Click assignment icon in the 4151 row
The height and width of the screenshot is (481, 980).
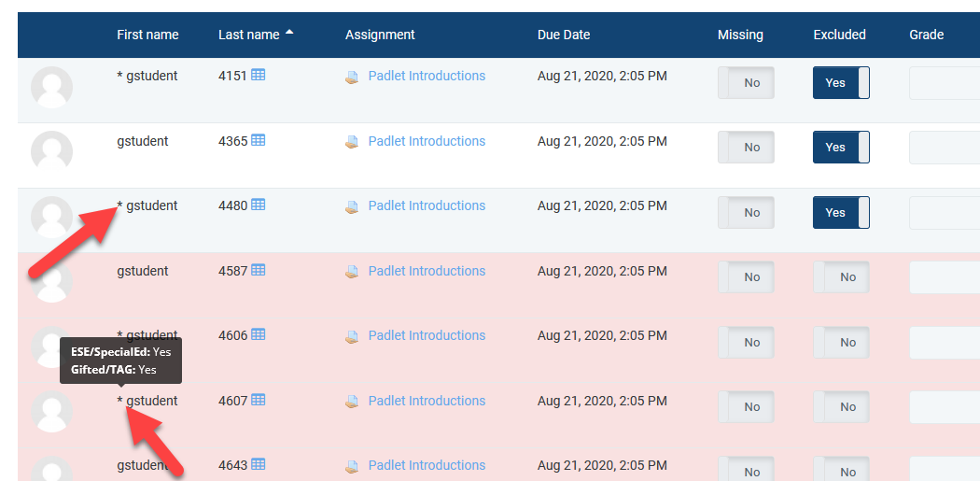coord(352,77)
